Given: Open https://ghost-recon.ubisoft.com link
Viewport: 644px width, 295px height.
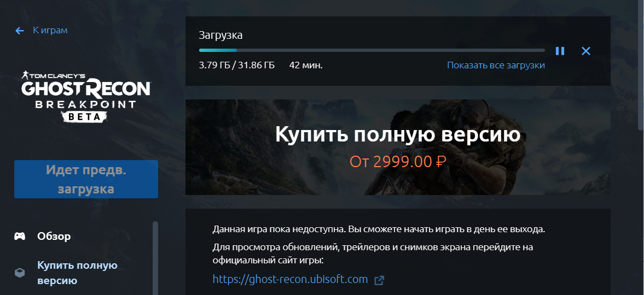Looking at the screenshot, I should 291,279.
